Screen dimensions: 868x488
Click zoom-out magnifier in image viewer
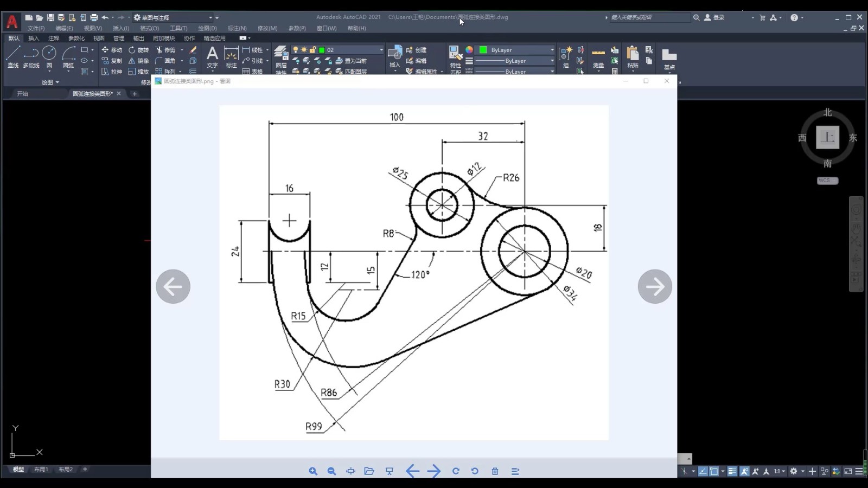point(331,471)
